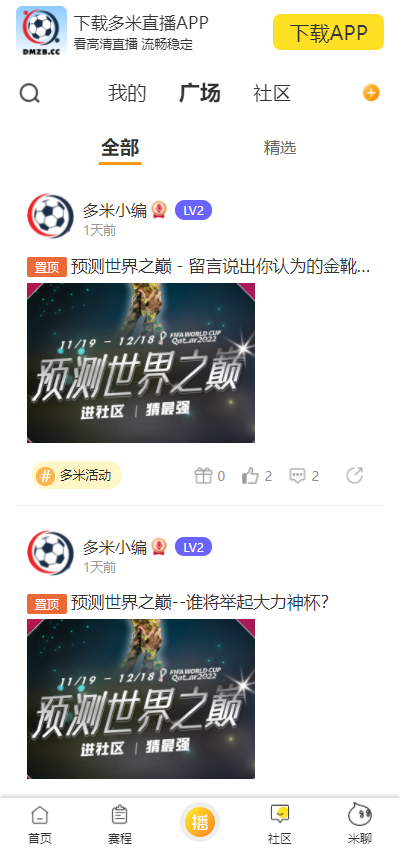Open 米聊 chat icon in bottom bar
400x851 pixels.
point(360,824)
